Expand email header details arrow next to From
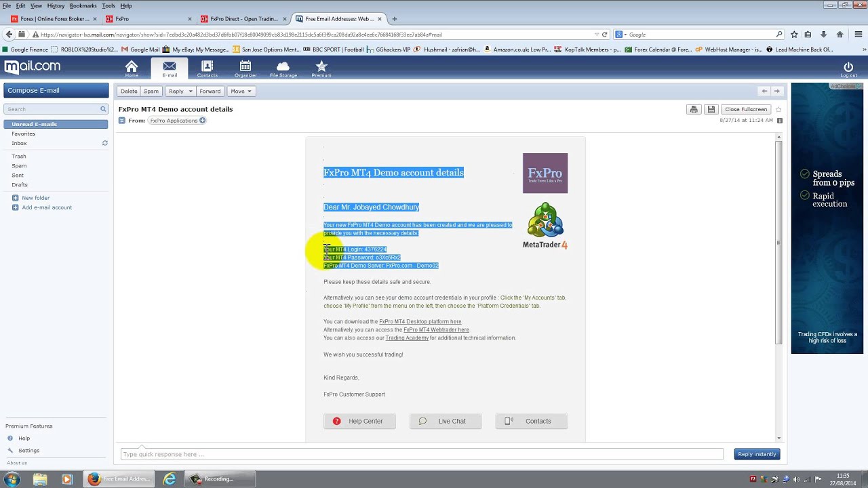Image resolution: width=868 pixels, height=488 pixels. click(122, 121)
